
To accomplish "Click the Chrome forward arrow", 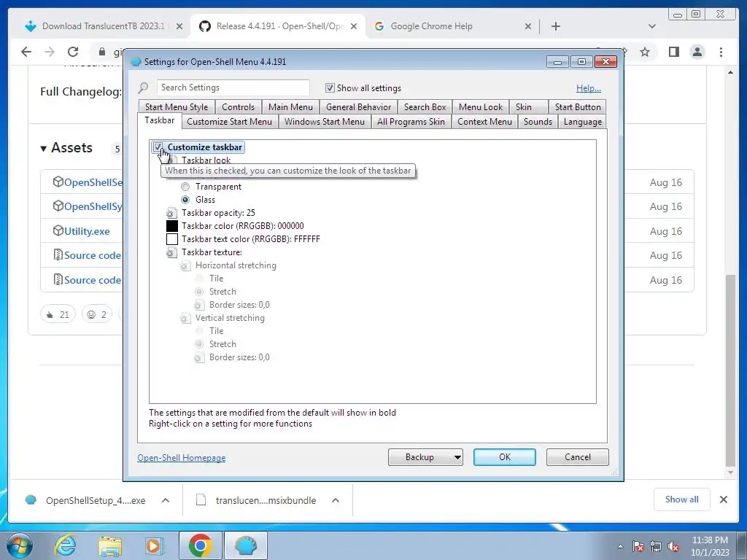I will pos(50,52).
